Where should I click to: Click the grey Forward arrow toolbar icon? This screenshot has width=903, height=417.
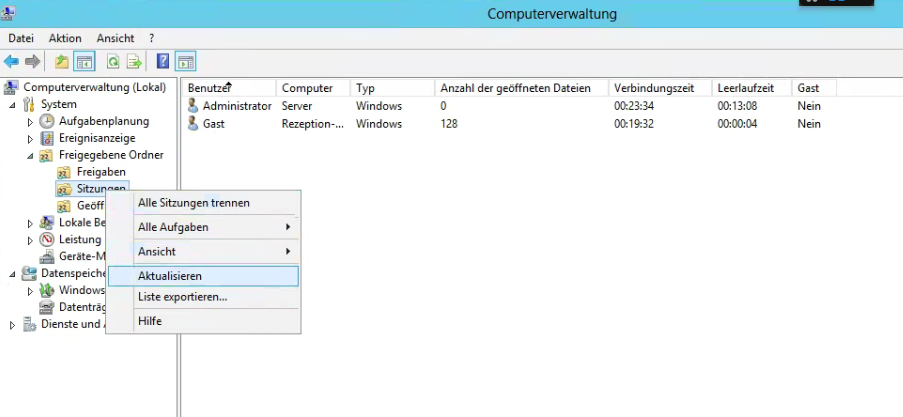click(32, 62)
